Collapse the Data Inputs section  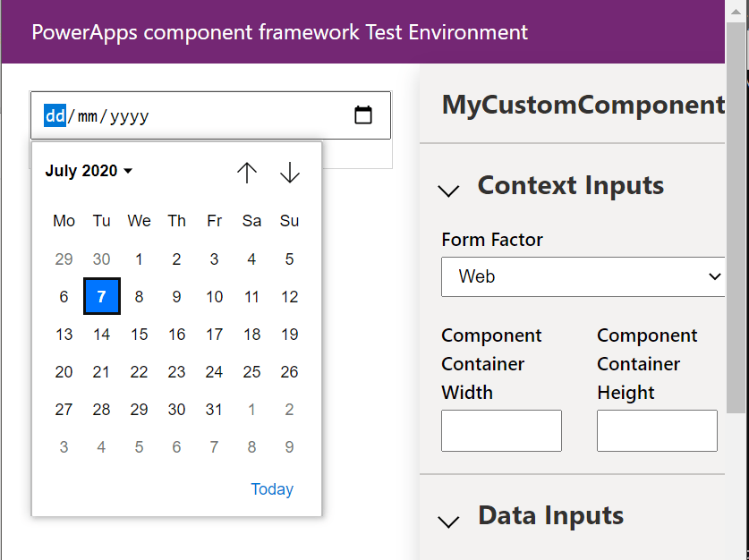[x=448, y=521]
